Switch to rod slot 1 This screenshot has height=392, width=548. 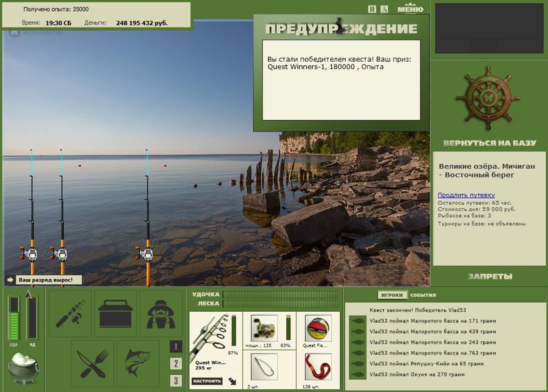(x=176, y=347)
